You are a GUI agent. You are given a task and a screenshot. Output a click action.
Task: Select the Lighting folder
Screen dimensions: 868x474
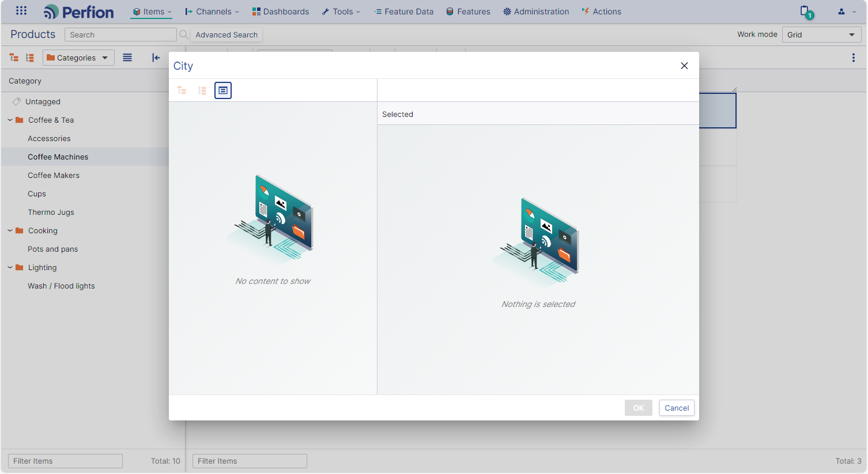(42, 267)
